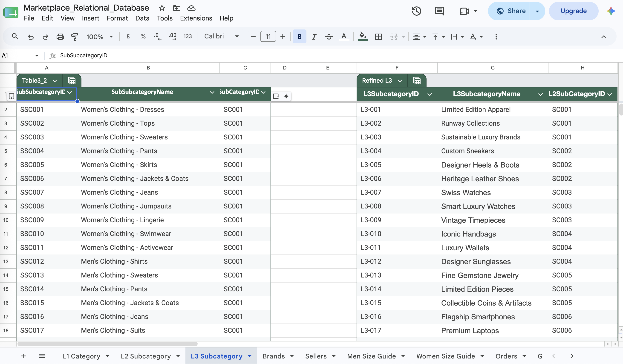The height and width of the screenshot is (364, 623).
Task: Open the Extensions menu
Action: point(196,18)
